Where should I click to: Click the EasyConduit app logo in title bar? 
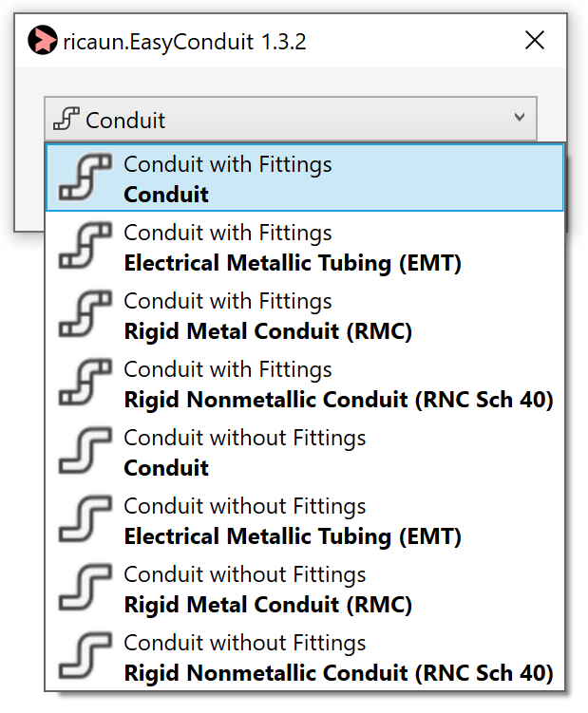[x=43, y=41]
